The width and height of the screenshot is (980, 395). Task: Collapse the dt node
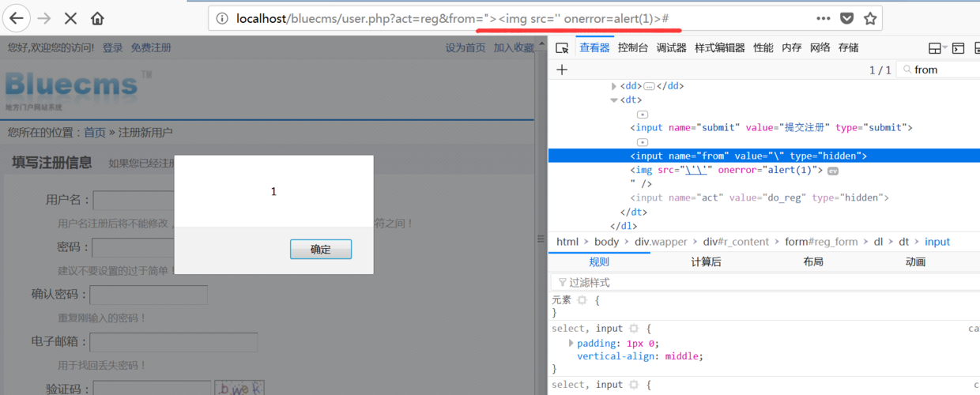614,100
